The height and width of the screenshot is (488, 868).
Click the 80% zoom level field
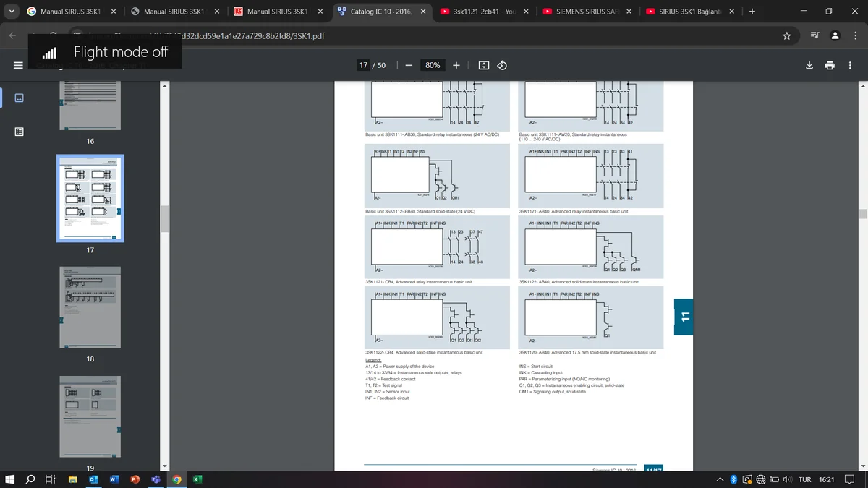433,65
